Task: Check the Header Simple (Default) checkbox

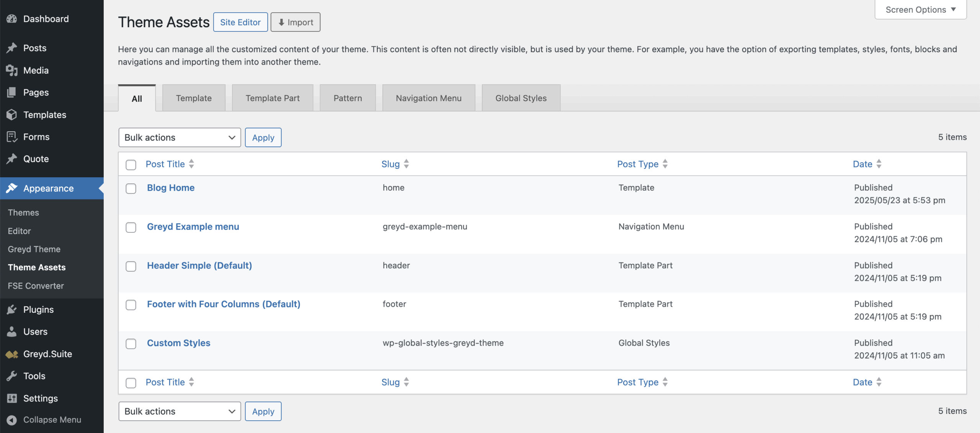Action: point(131,266)
